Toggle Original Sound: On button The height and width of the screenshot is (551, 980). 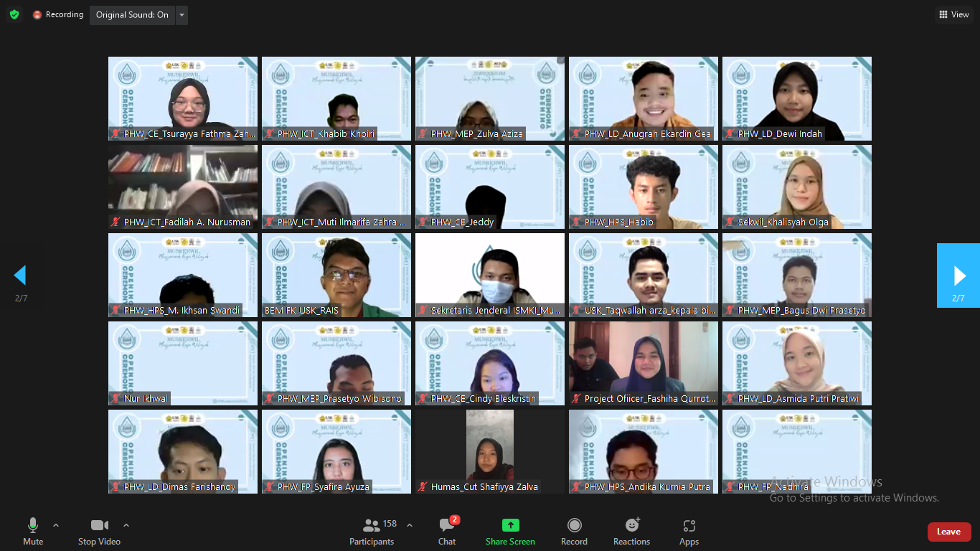(132, 15)
